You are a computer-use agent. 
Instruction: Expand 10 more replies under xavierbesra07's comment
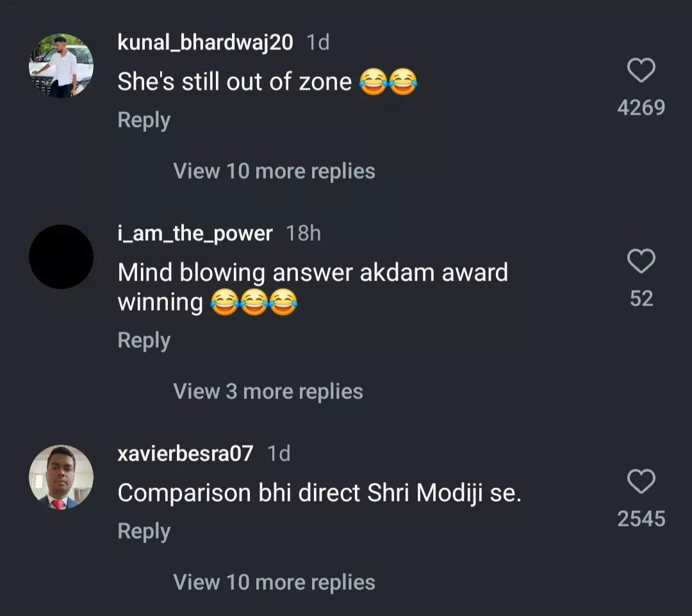(274, 582)
